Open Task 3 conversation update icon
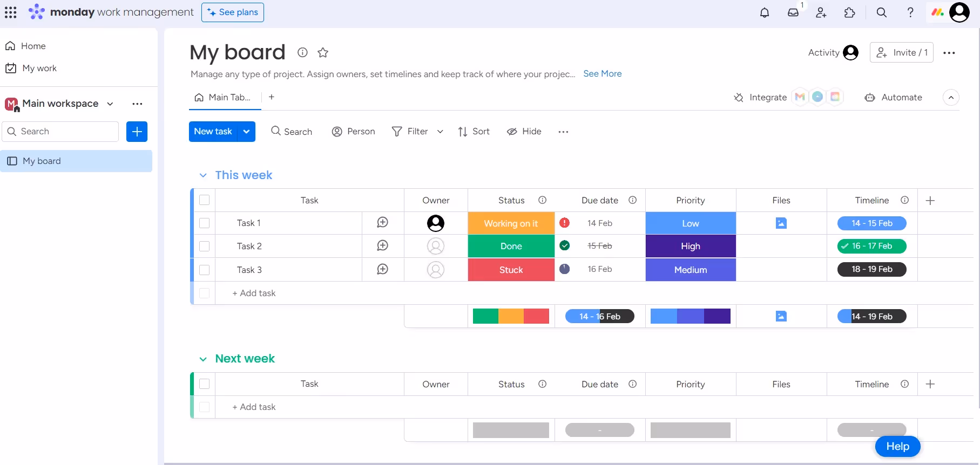 [383, 269]
